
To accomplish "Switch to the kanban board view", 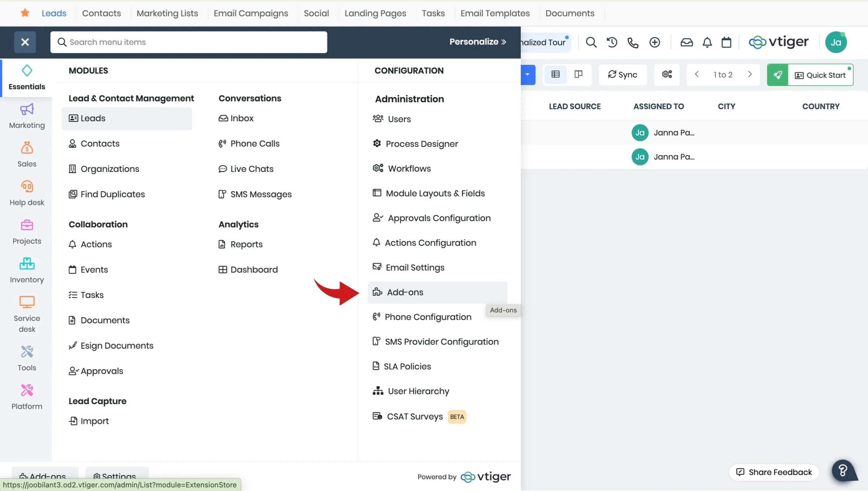I will point(578,74).
